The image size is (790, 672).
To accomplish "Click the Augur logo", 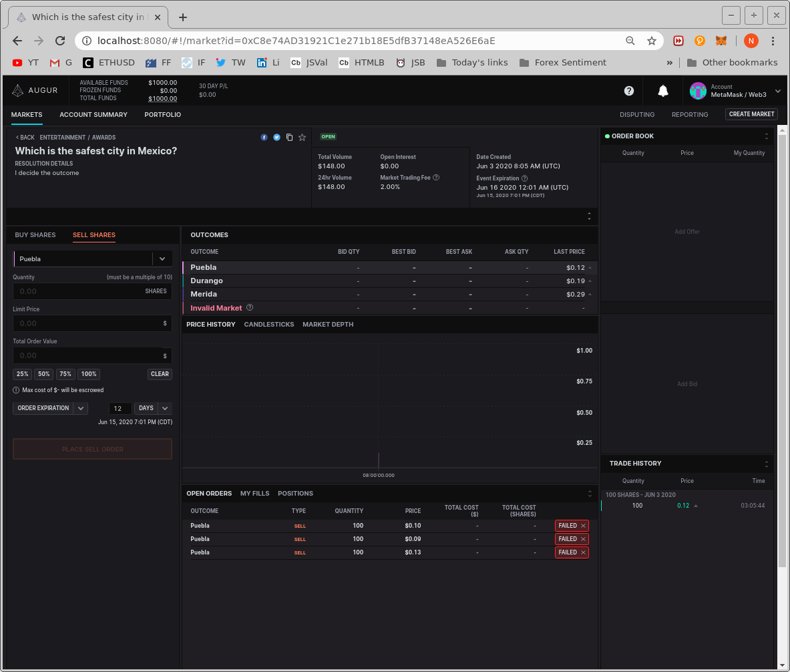I will point(35,90).
